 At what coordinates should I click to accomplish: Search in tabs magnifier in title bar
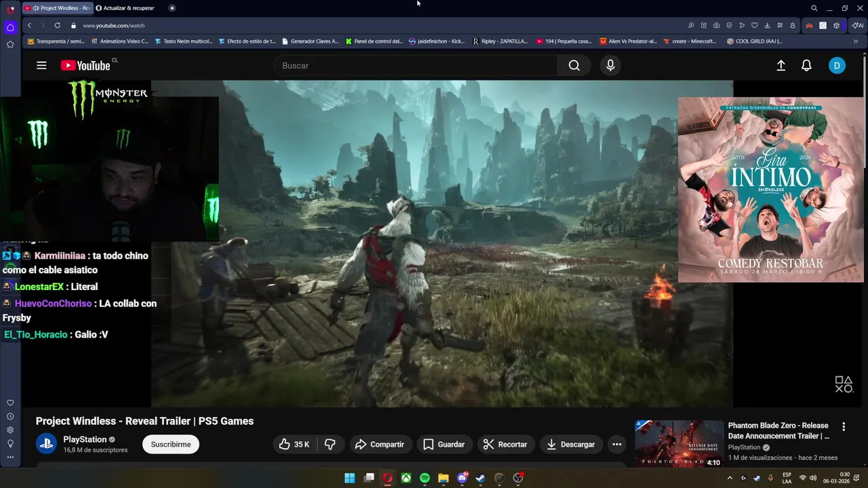(814, 8)
